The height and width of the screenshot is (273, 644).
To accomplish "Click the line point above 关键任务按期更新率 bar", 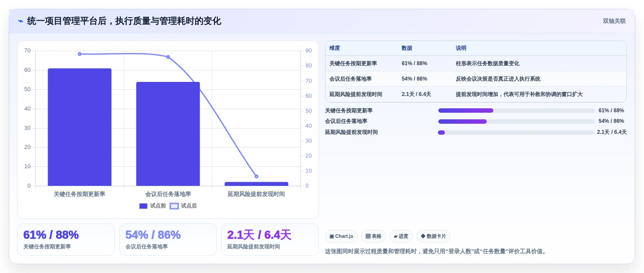I will click(x=80, y=54).
